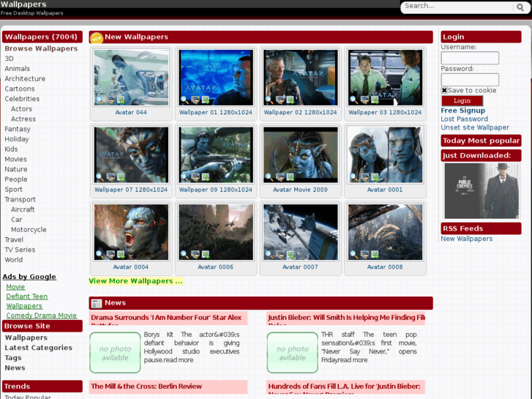Click the red Login button
The width and height of the screenshot is (532, 399).
(x=462, y=101)
